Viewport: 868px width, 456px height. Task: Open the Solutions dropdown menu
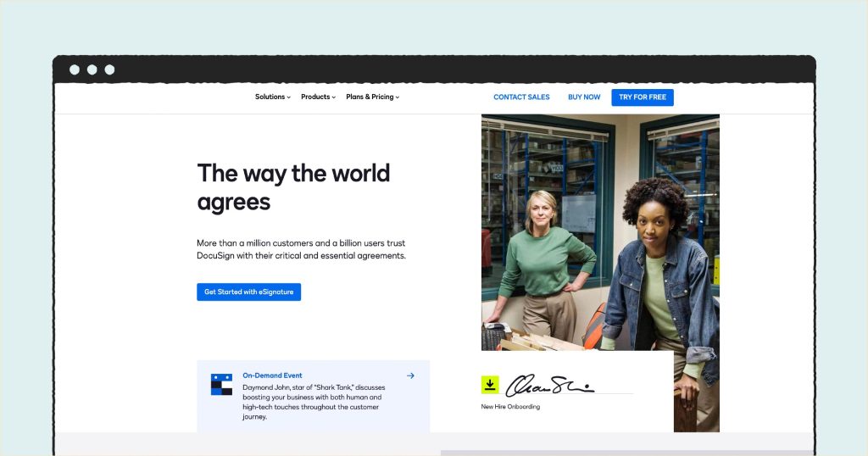tap(272, 97)
